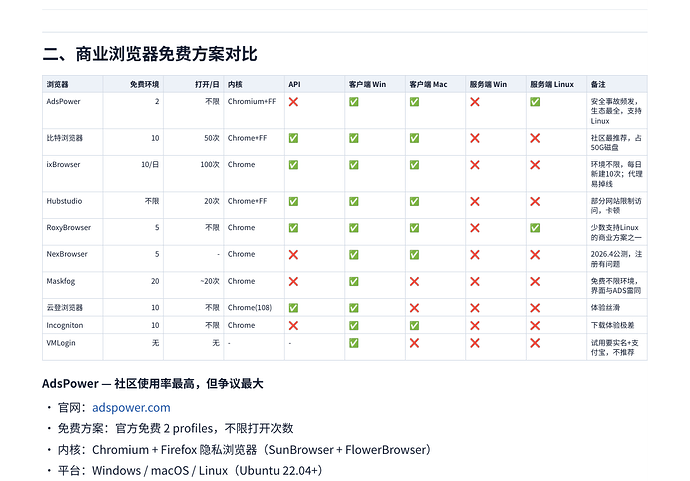Click the 内核 column header
The height and width of the screenshot is (481, 690).
254,84
